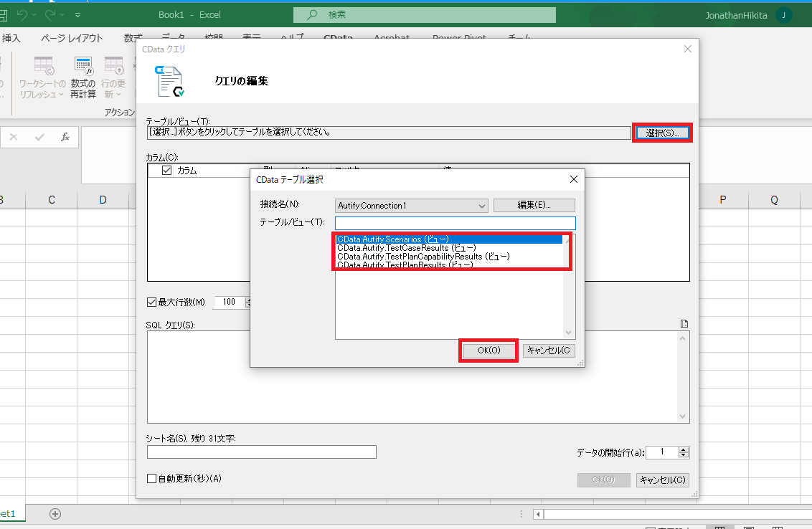Screen dimensions: 812x529
Task: Click the SQL クエリ text area
Action: click(x=412, y=377)
